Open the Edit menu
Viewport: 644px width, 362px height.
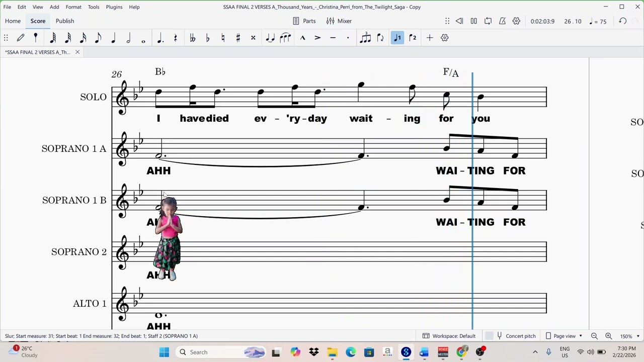[22, 7]
